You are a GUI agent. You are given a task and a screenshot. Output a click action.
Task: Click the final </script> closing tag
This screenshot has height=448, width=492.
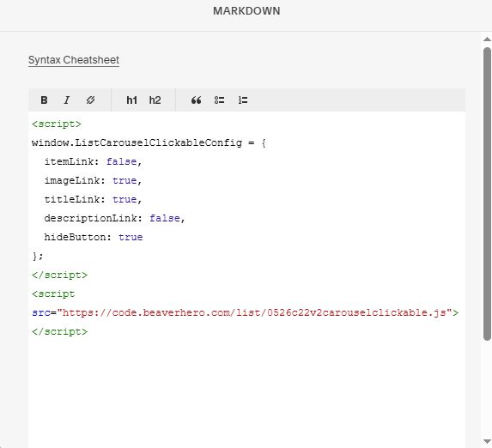click(59, 331)
